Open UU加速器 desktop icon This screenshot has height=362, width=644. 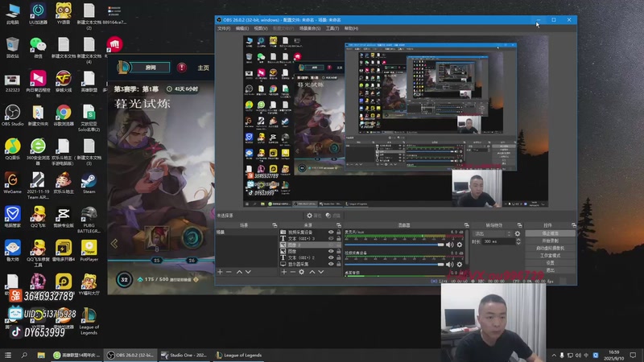(38, 14)
